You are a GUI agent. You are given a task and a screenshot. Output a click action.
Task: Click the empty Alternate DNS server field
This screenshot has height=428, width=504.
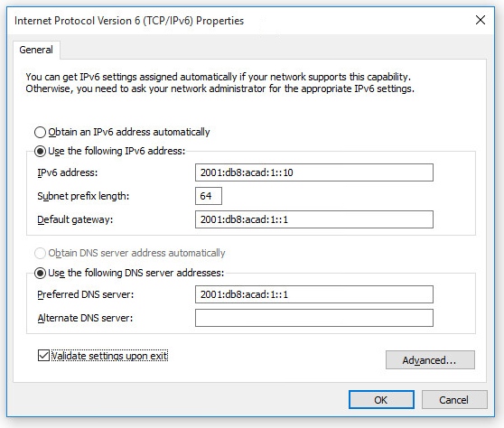click(x=314, y=318)
